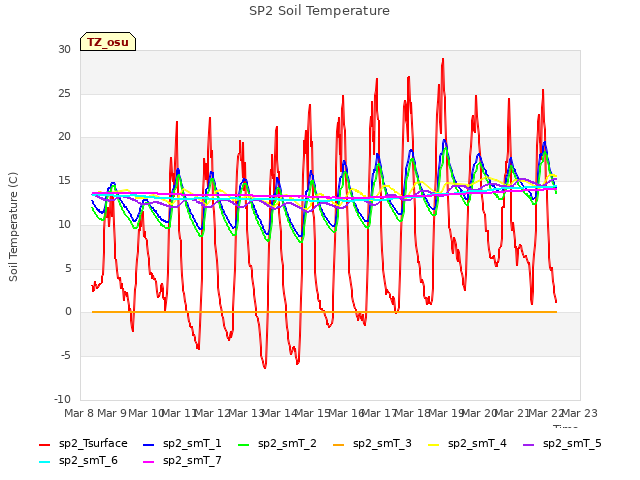Screen dimensions: 640x480
Task: Toggle the sp2_smT_2 legend entry
Action: point(277,443)
